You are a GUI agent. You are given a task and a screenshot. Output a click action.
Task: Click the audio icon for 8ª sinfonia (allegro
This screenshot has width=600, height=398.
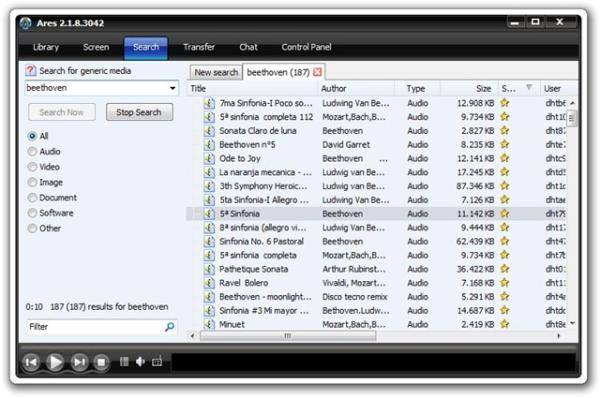(209, 228)
